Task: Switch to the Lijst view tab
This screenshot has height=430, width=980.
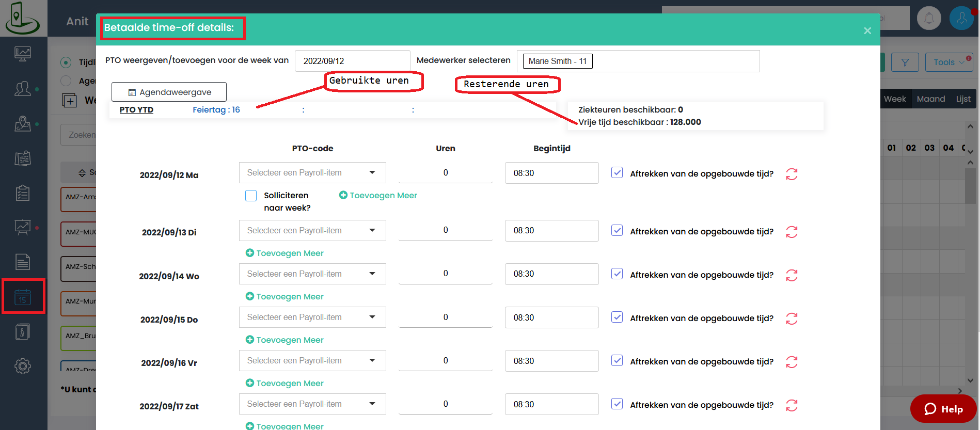Action: coord(963,99)
